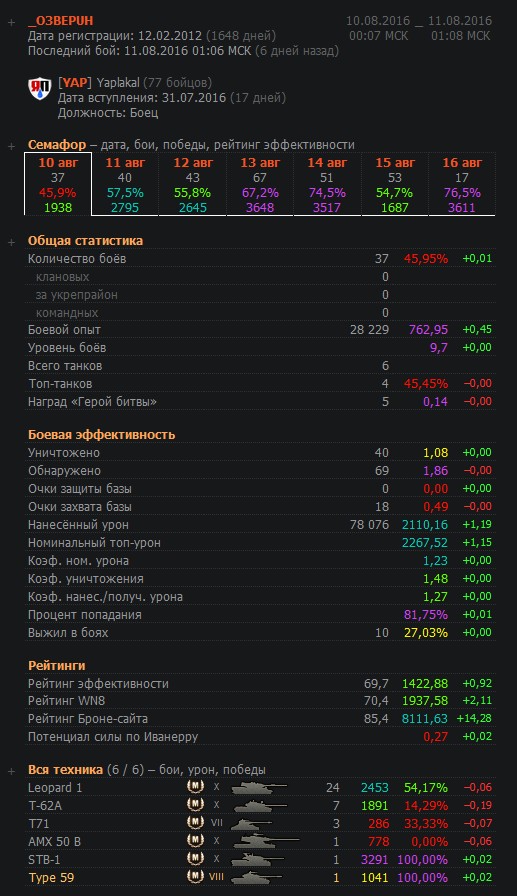The image size is (517, 896).
Task: Click the 10.08.2016 start date
Action: coord(378,21)
